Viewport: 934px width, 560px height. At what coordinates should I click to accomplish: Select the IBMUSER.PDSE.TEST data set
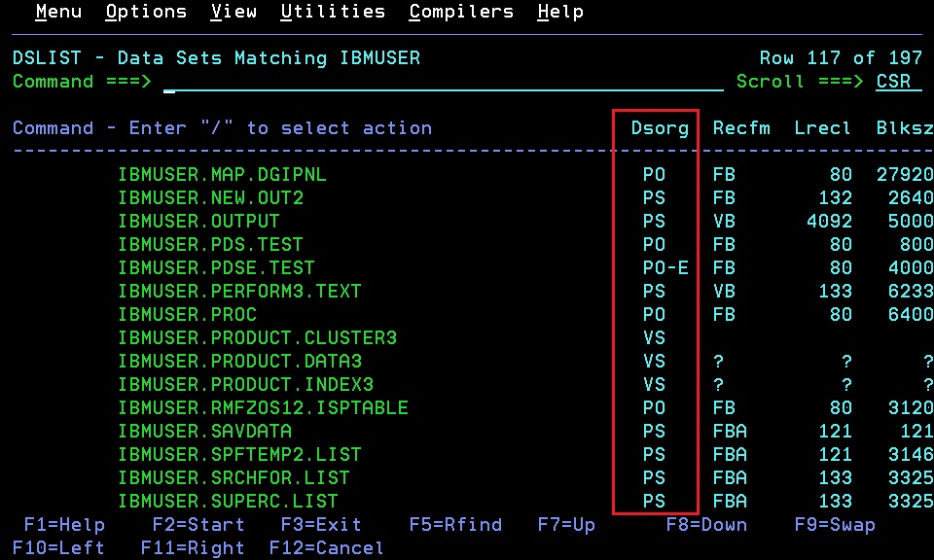216,267
